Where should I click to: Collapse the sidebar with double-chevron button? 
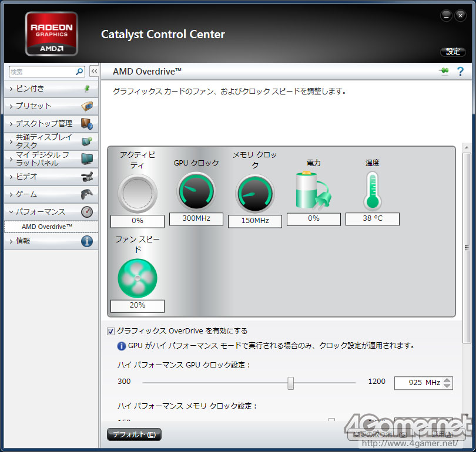pyautogui.click(x=94, y=72)
